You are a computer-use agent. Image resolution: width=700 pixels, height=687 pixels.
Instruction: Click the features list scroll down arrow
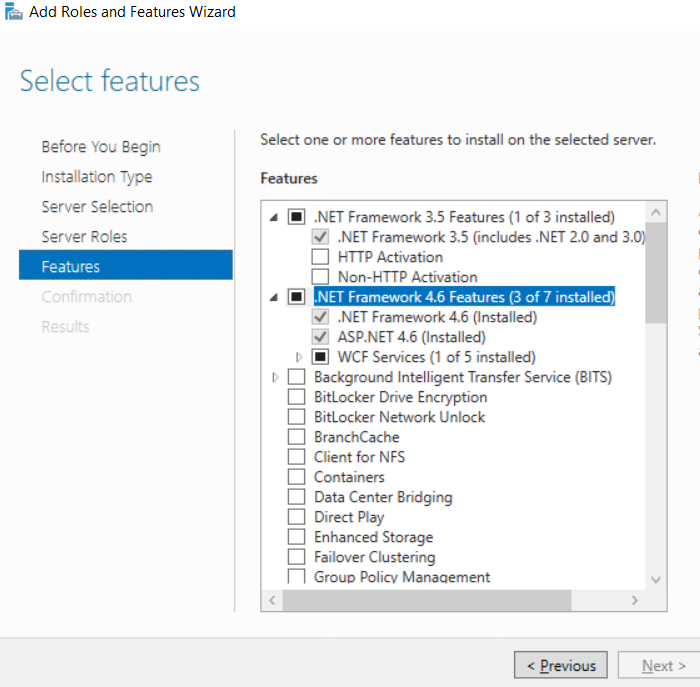(x=656, y=579)
